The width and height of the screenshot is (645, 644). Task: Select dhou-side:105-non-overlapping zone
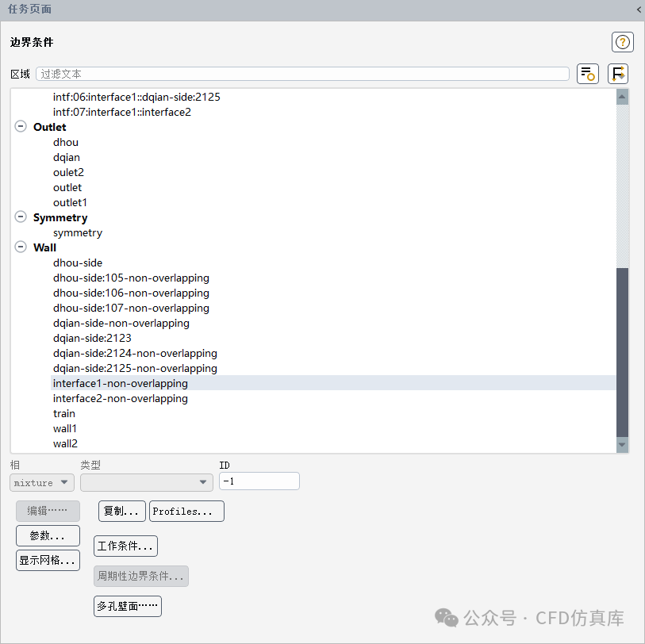pyautogui.click(x=131, y=278)
